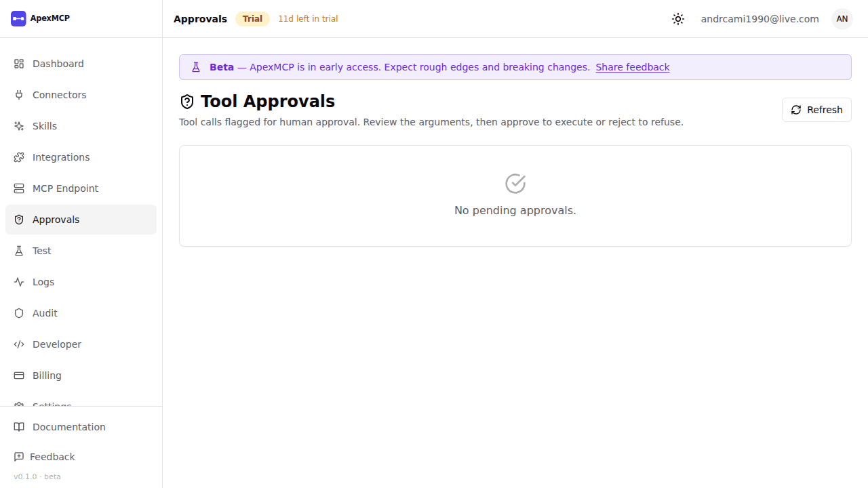Click the Beta banner flask icon
The height and width of the screenshot is (488, 868).
click(x=196, y=67)
